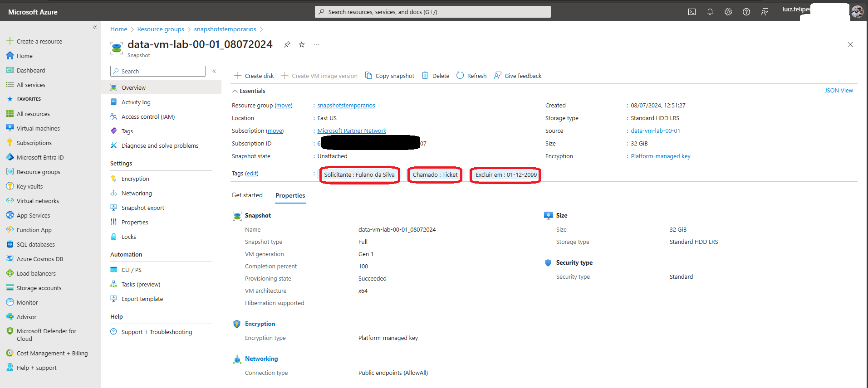Click the top bar feedback icon
Image resolution: width=868 pixels, height=388 pixels.
coord(765,12)
